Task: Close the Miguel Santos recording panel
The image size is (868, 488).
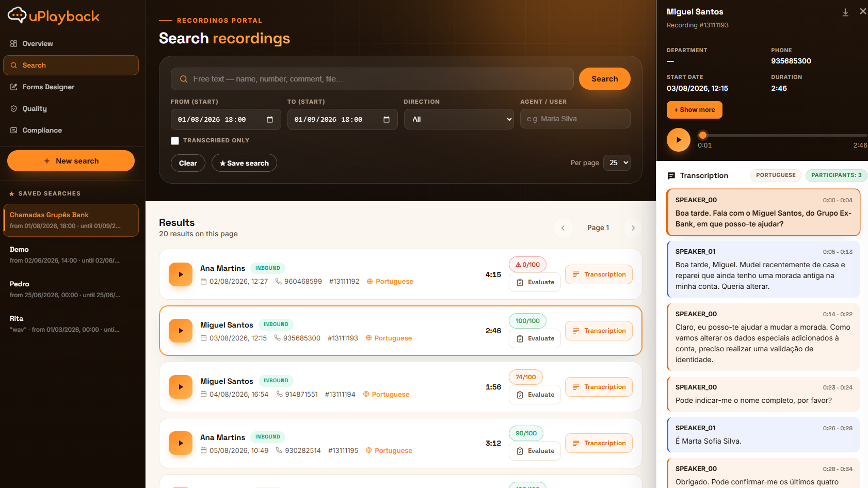Action: coord(863,11)
